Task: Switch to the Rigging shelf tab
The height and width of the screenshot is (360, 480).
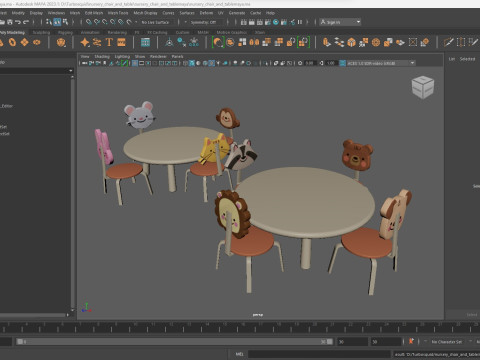Action: (65, 32)
